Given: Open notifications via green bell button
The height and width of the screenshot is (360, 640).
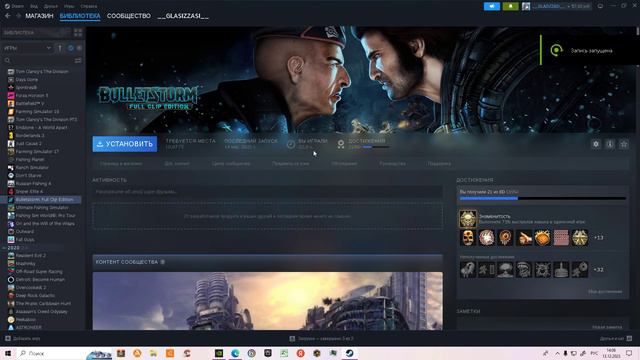Looking at the screenshot, I should (x=510, y=6).
